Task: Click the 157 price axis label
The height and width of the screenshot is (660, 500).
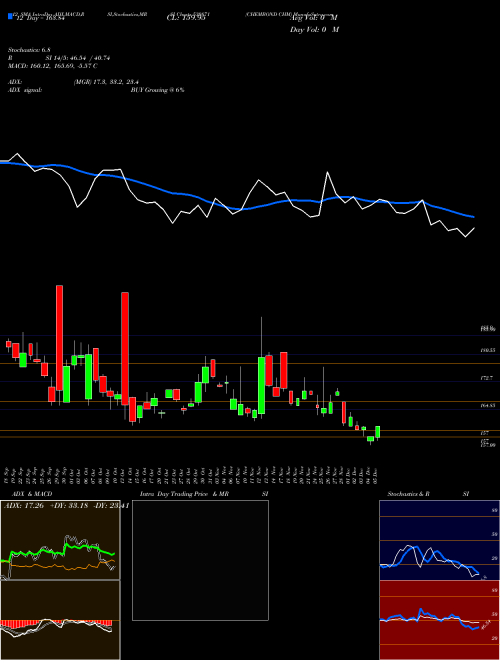Action: (484, 433)
